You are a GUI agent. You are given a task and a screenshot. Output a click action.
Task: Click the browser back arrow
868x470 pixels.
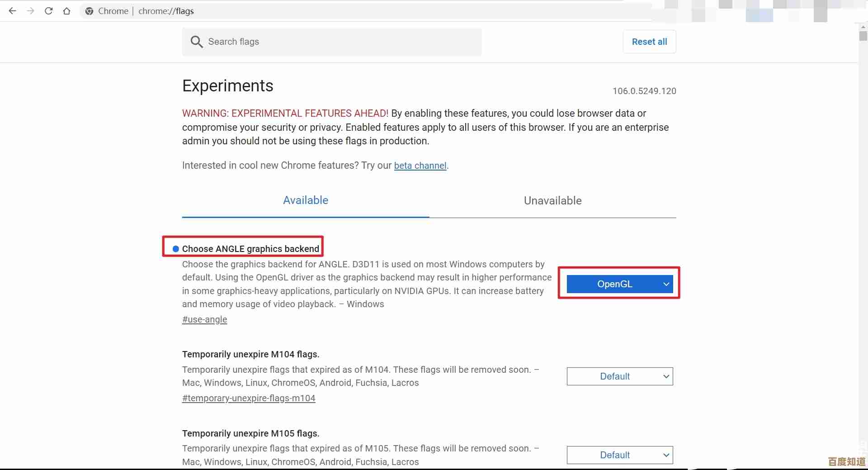click(x=13, y=11)
